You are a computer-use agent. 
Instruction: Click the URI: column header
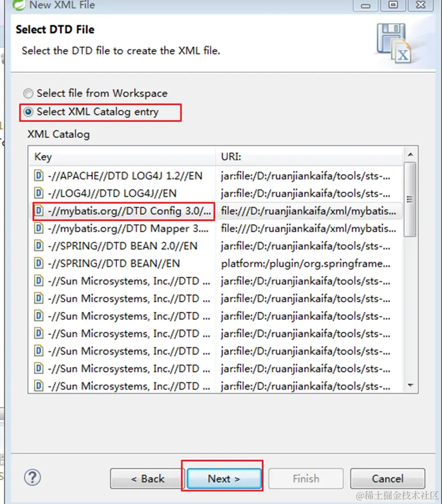(309, 157)
